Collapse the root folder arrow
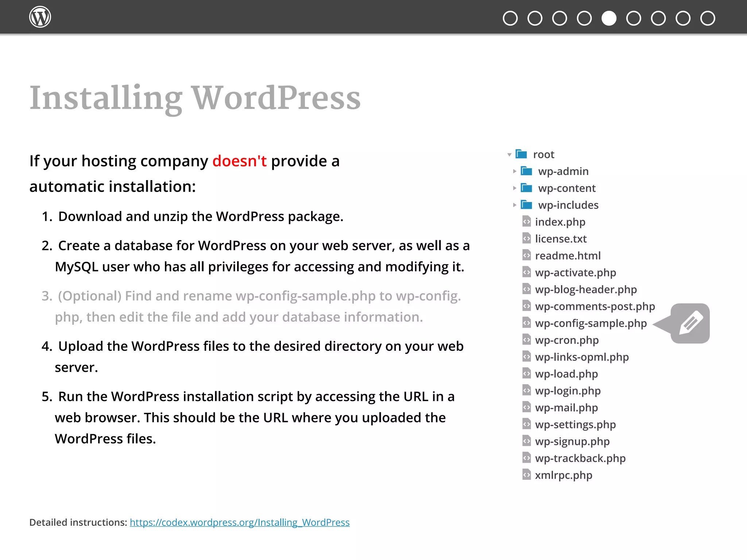747x560 pixels. [x=509, y=155]
